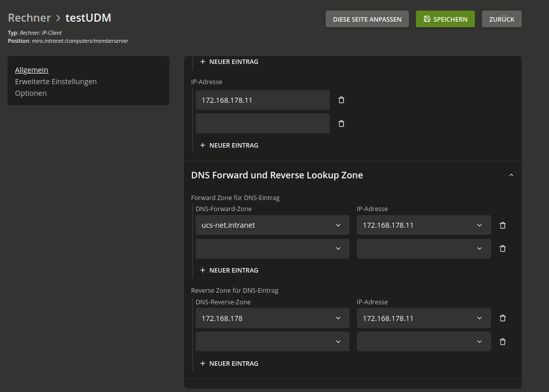Delete the ucs-net.intranet forward zone entry
Screen dimensions: 549x392
pos(502,225)
